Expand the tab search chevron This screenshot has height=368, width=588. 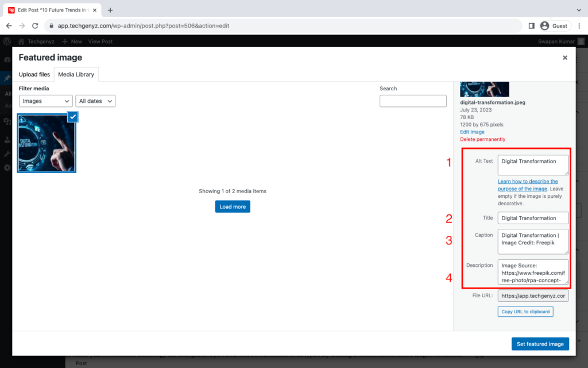tap(579, 10)
